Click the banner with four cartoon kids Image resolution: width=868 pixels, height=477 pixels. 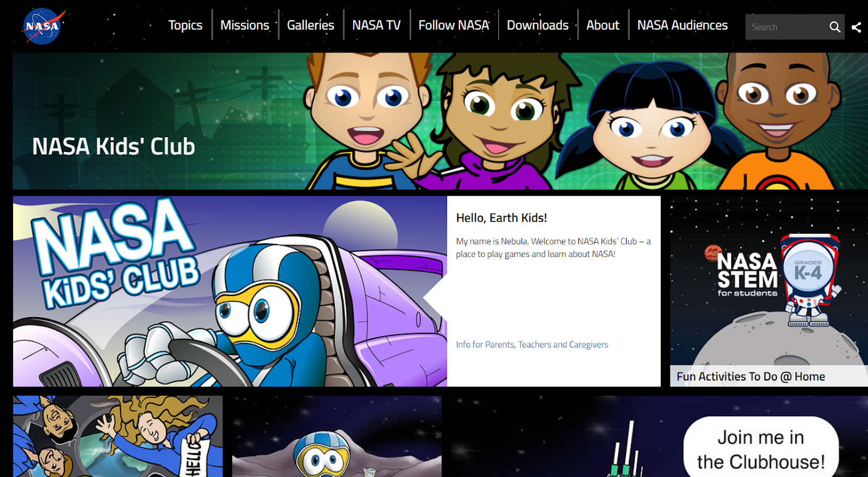click(x=440, y=121)
